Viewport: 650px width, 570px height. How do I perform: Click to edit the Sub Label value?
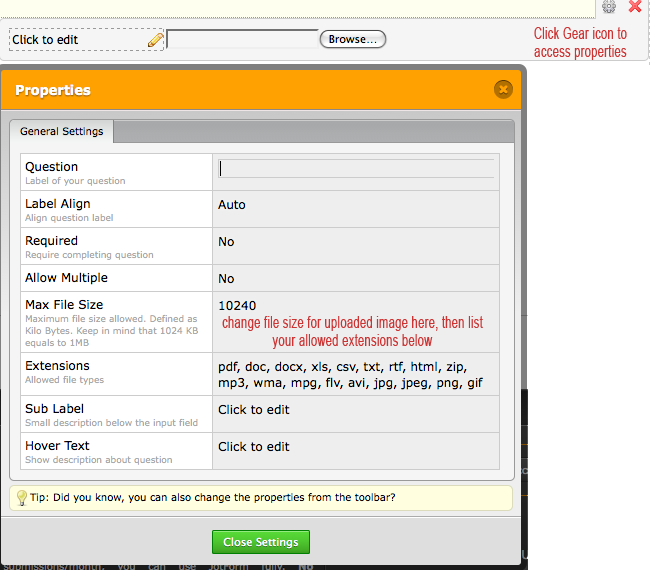point(254,410)
